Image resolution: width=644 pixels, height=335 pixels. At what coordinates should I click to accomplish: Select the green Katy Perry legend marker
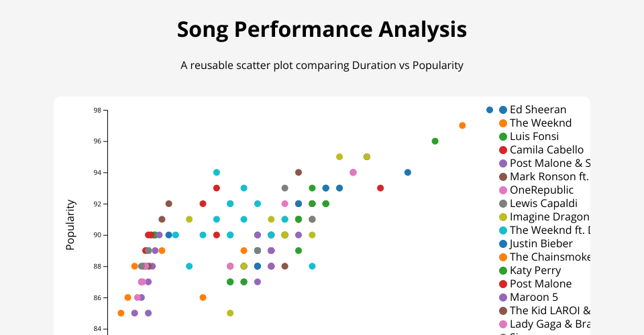(503, 271)
